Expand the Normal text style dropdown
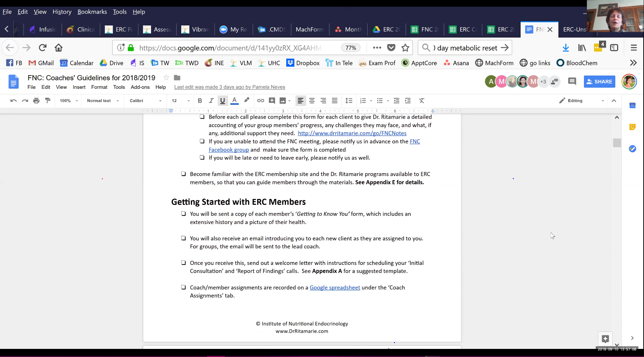The height and width of the screenshot is (357, 644). (103, 101)
